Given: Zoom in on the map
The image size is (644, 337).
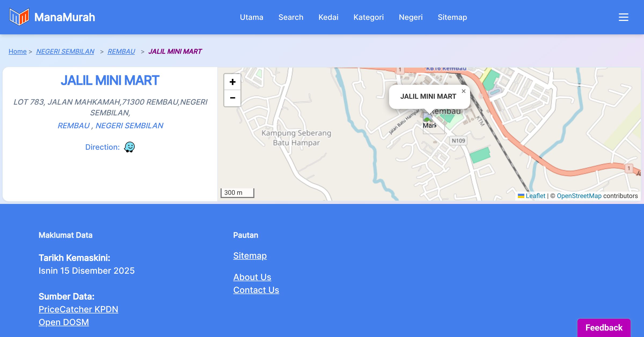Looking at the screenshot, I should pos(232,82).
